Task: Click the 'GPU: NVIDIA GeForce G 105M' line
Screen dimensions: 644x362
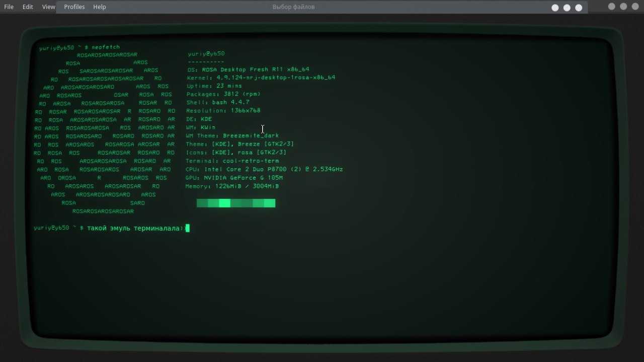Action: coord(234,178)
